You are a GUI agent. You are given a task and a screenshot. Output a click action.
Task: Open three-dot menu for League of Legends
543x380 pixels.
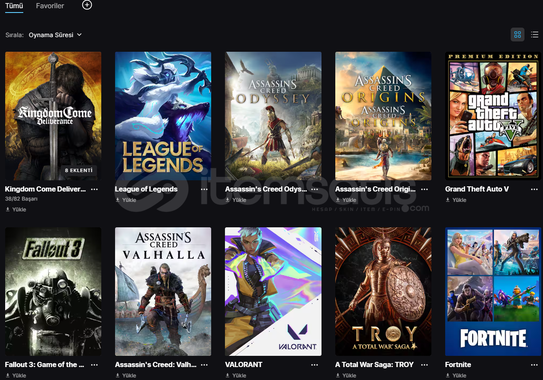204,189
